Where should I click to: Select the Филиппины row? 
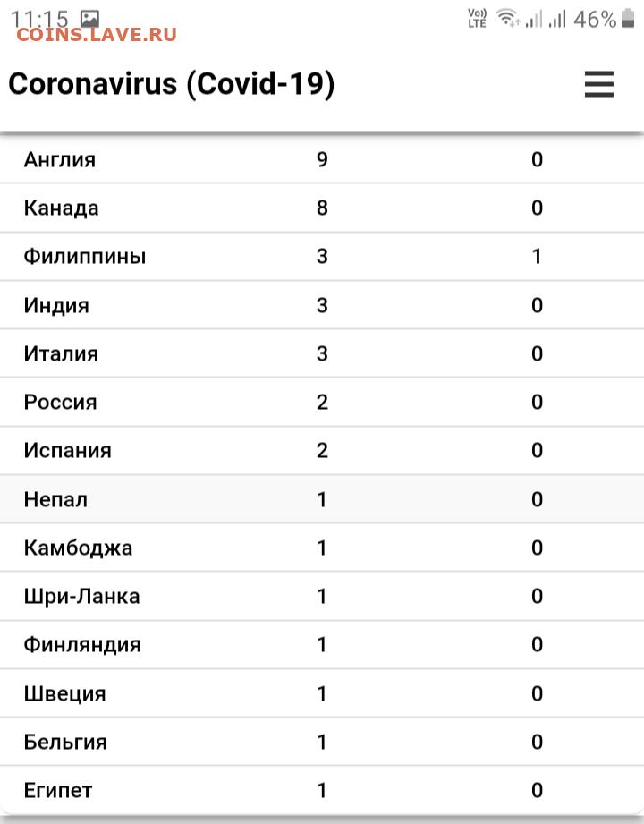(322, 257)
